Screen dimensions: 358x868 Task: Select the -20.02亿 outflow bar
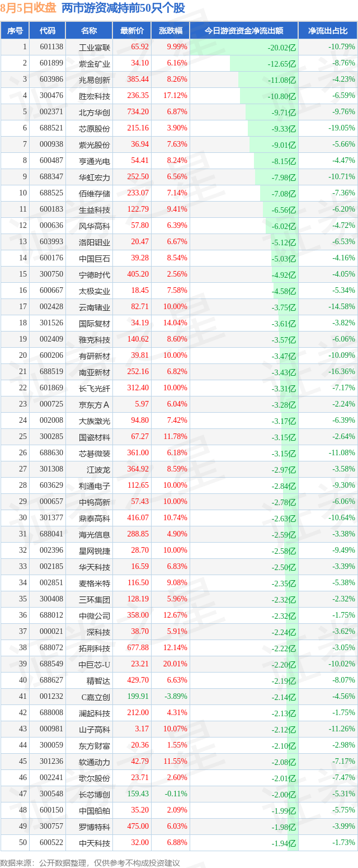pos(244,47)
